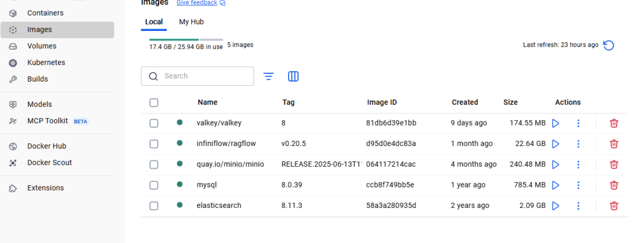Image resolution: width=644 pixels, height=243 pixels.
Task: Delete the elasticsearch image
Action: (x=614, y=205)
